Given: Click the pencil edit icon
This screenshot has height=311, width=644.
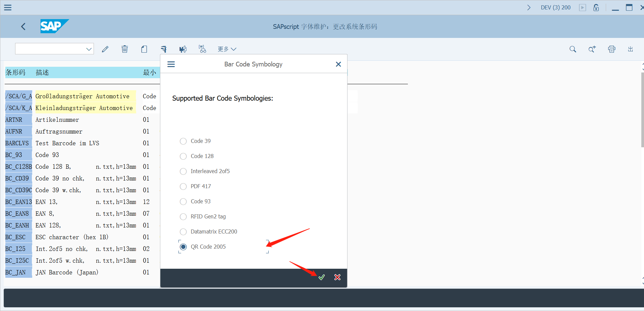Looking at the screenshot, I should pos(105,49).
